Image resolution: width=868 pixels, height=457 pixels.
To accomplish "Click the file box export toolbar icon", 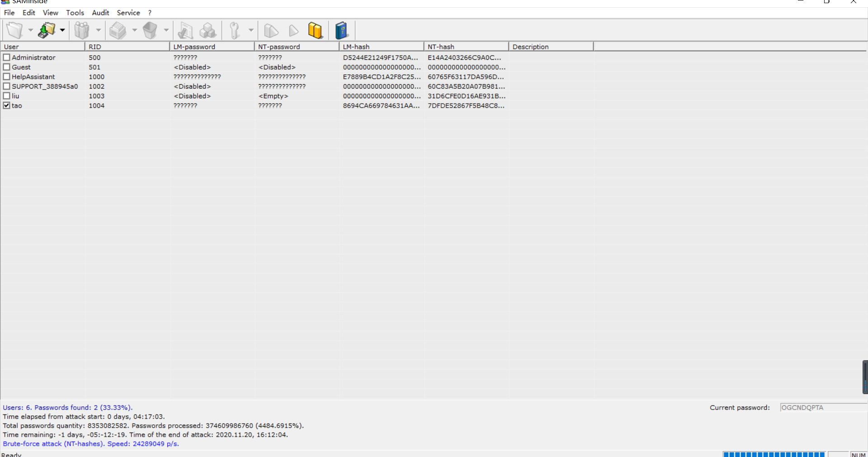I will [118, 30].
